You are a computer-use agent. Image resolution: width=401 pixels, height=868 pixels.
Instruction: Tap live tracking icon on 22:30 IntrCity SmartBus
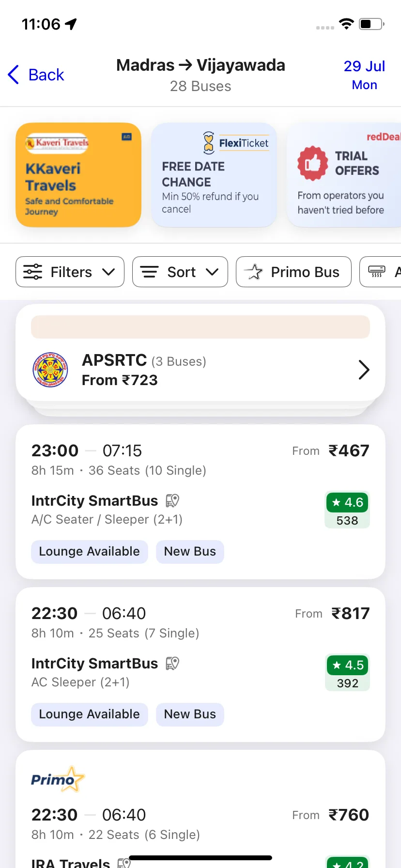tap(172, 663)
